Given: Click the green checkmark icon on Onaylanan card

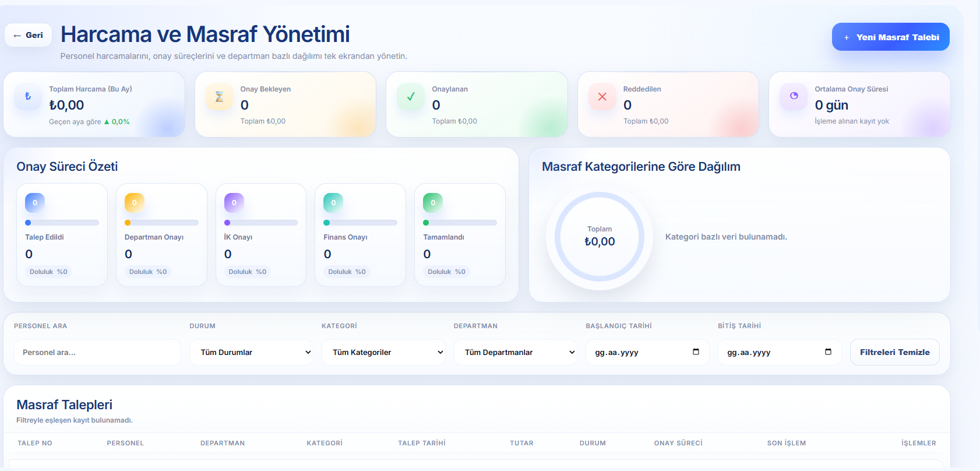Looking at the screenshot, I should (x=411, y=96).
